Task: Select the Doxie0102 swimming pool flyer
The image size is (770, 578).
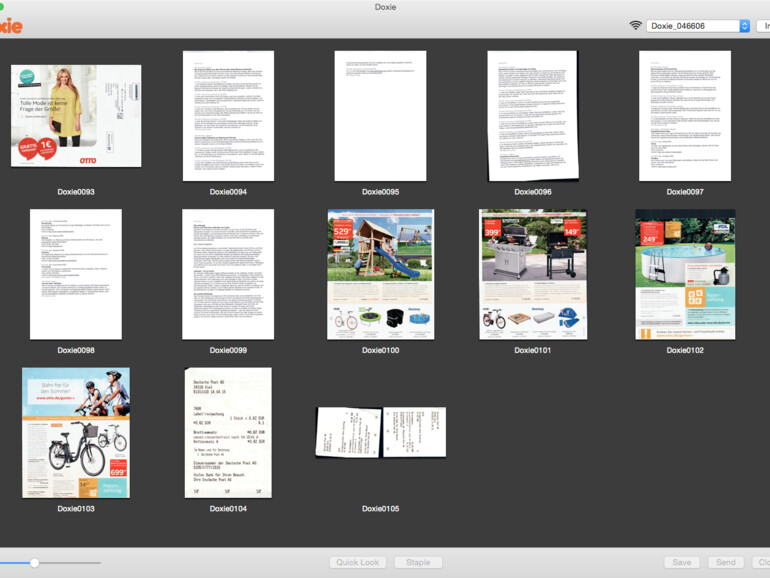Action: (x=685, y=274)
